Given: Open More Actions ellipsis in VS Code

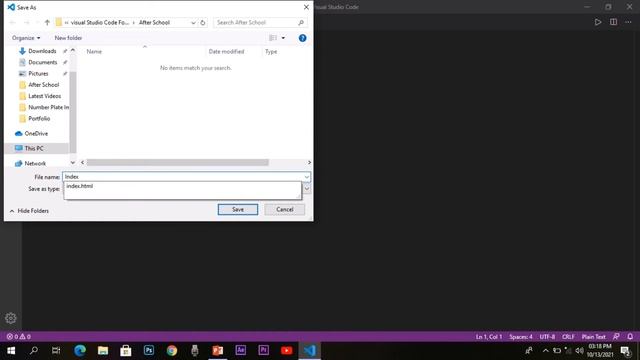Looking at the screenshot, I should 628,22.
